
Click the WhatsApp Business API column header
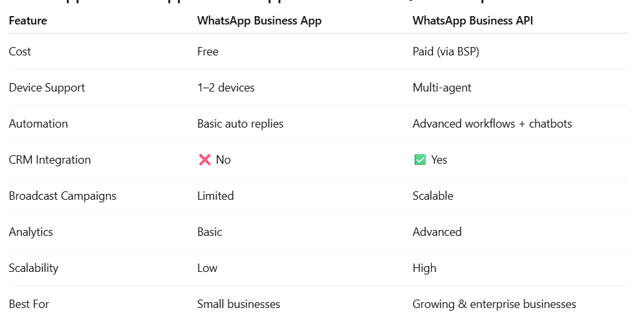472,21
